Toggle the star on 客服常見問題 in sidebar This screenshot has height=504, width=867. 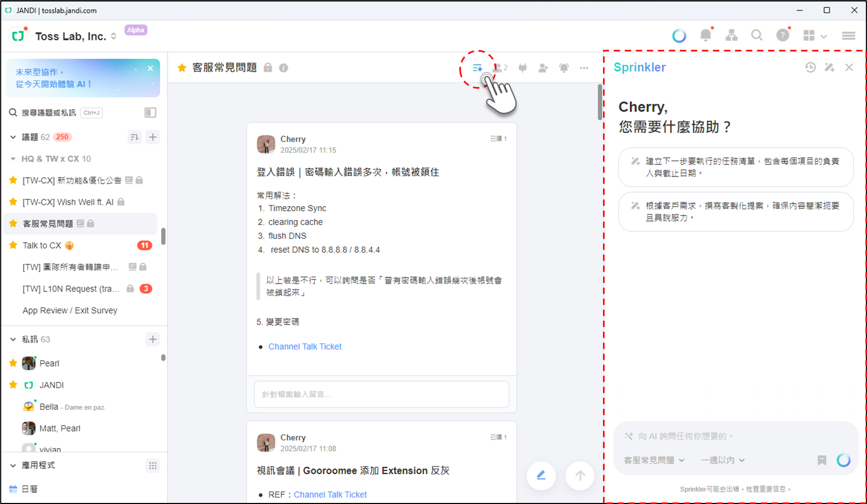point(14,223)
